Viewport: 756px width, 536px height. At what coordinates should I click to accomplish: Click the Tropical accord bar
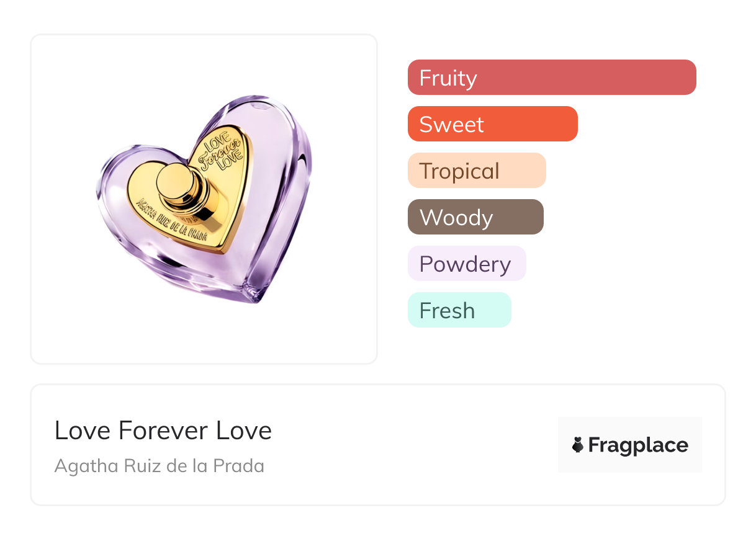[x=476, y=171]
